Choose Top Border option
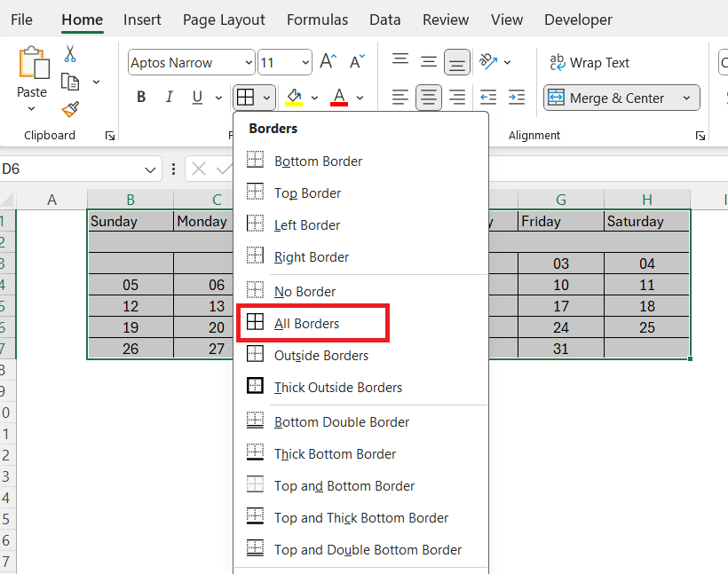 click(361, 193)
